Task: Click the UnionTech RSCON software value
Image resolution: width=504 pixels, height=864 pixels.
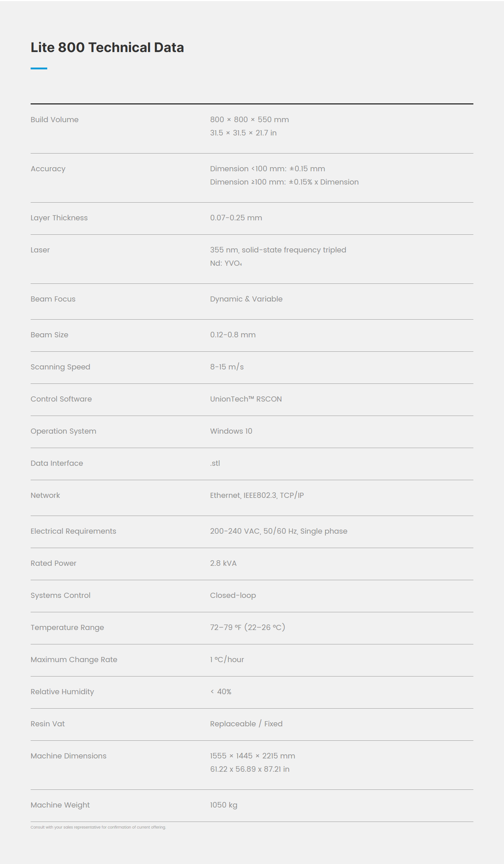Action: pyautogui.click(x=246, y=399)
